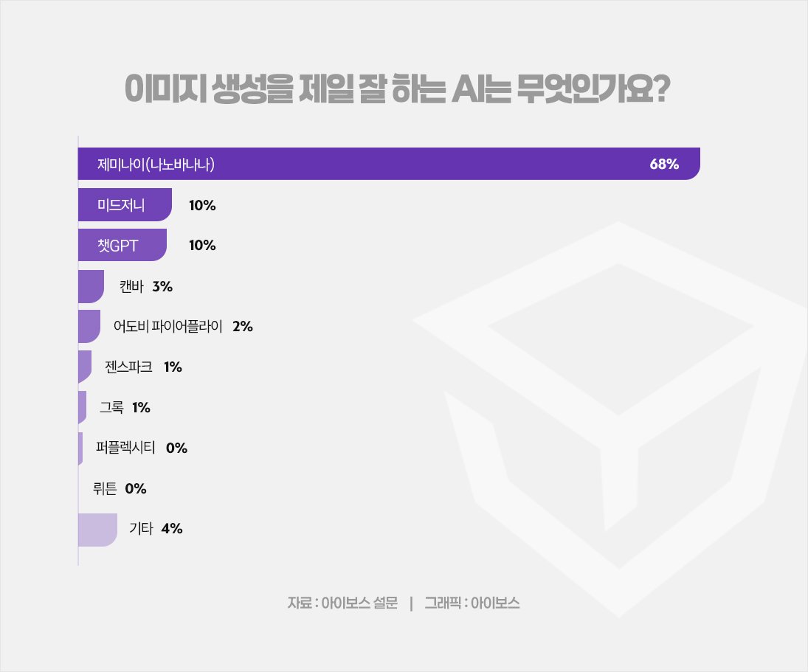Click the 어도비 파이어플라이 label
This screenshot has width=808, height=672.
point(173,327)
